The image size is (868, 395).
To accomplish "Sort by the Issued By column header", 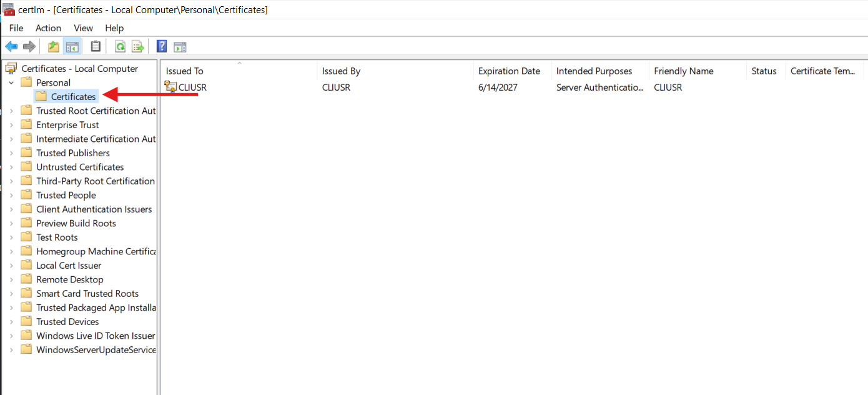I will (395, 71).
